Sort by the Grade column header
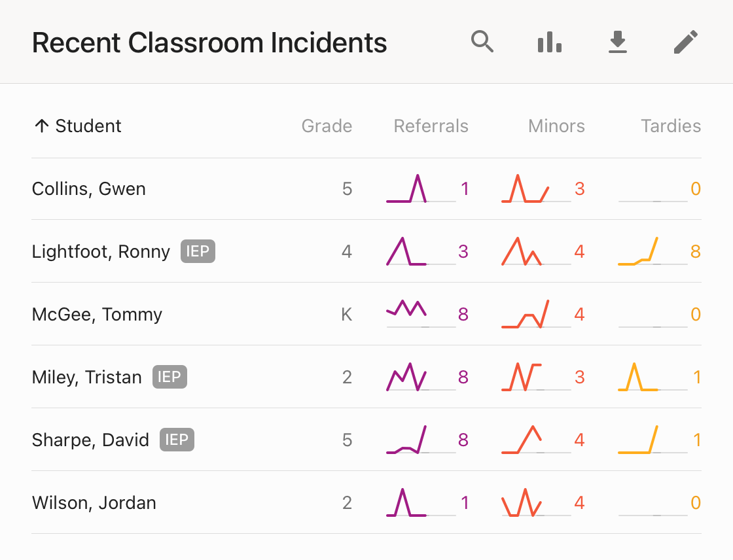This screenshot has height=560, width=733. point(327,126)
